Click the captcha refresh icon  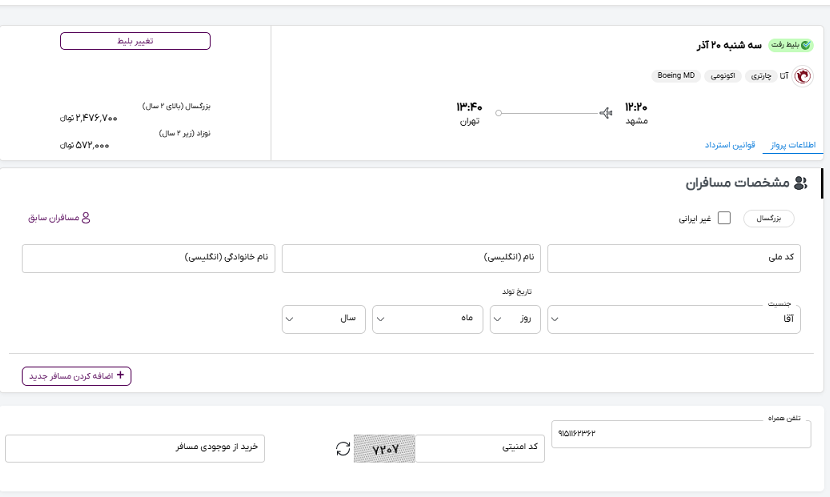coord(344,449)
